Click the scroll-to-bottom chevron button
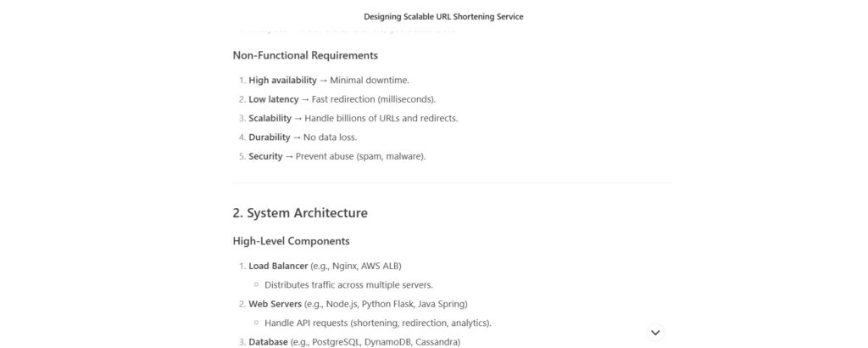The height and width of the screenshot is (348, 868). [655, 333]
